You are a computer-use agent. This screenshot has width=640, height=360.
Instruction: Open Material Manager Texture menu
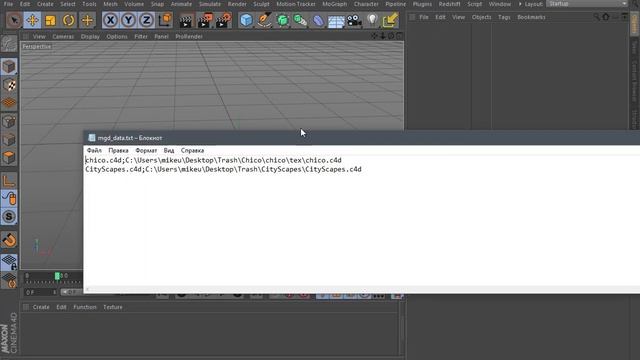tap(113, 307)
